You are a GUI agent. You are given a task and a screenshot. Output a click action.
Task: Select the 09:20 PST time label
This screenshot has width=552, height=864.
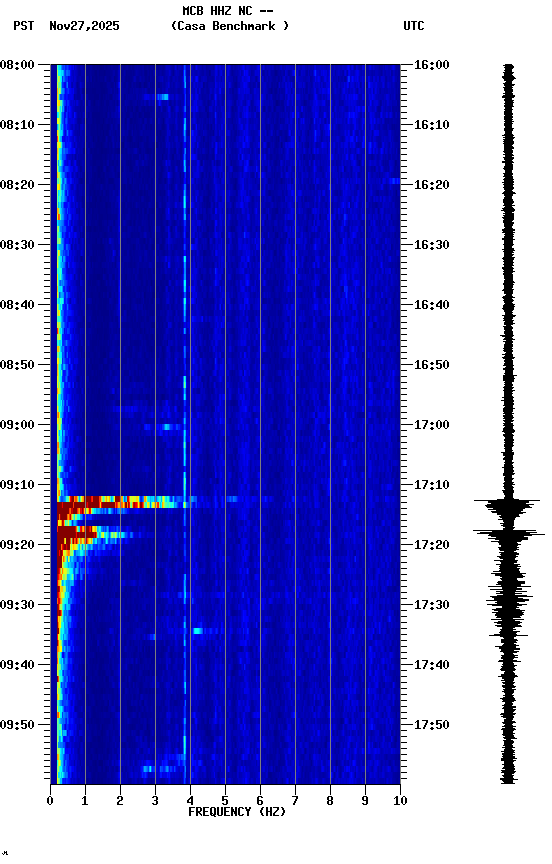[x=17, y=545]
